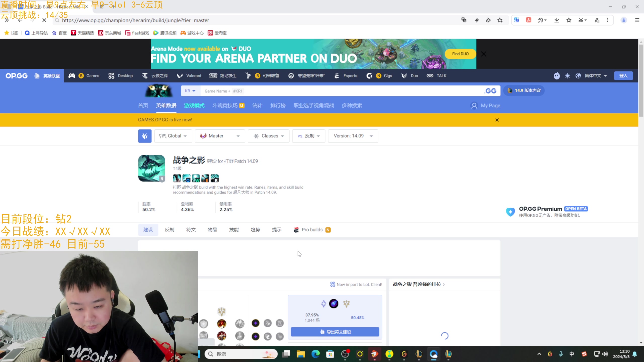644x362 pixels.
Task: Switch to the 趋势 tab
Action: point(255,230)
